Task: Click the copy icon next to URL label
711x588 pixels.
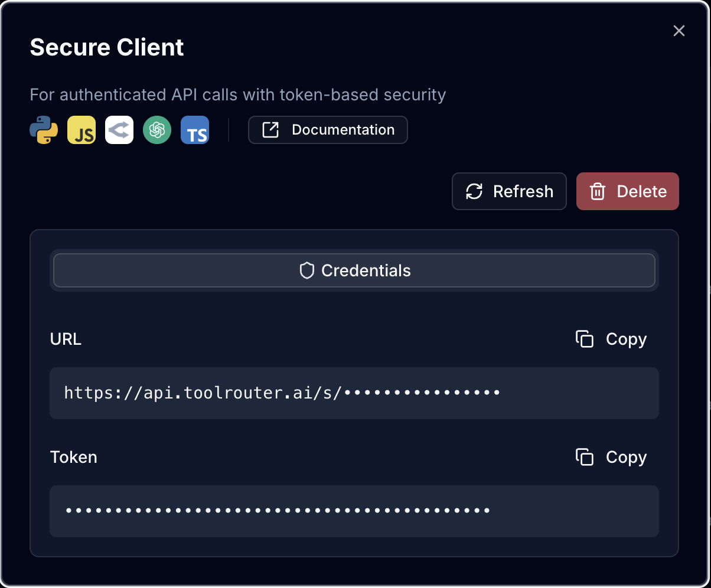Action: [585, 339]
